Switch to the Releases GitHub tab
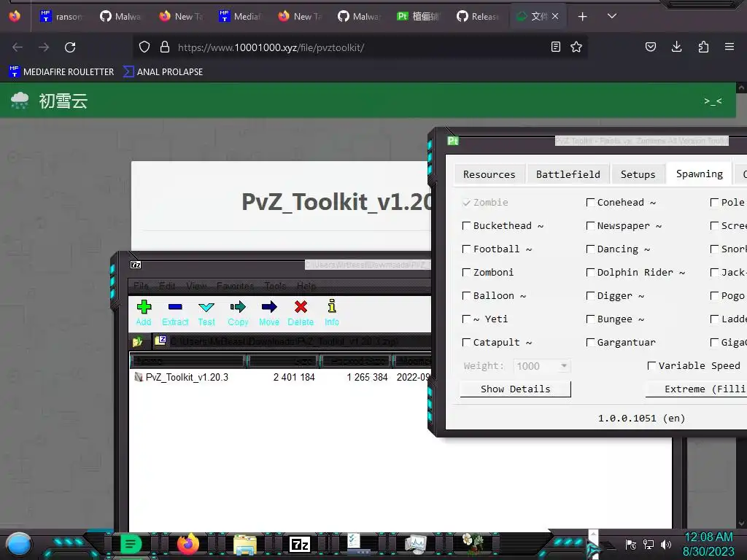747x560 pixels. pos(479,17)
